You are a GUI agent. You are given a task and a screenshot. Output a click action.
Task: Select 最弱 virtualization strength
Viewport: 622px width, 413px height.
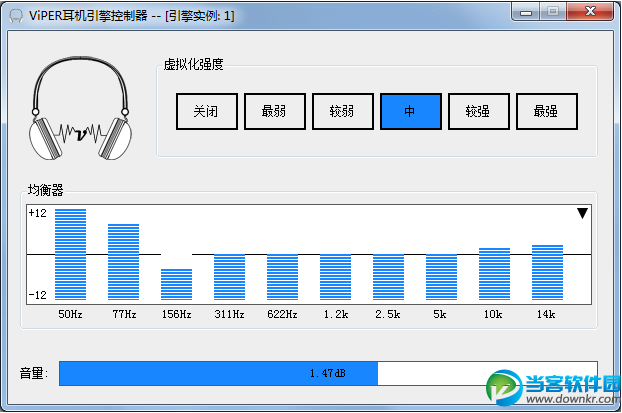pos(275,111)
